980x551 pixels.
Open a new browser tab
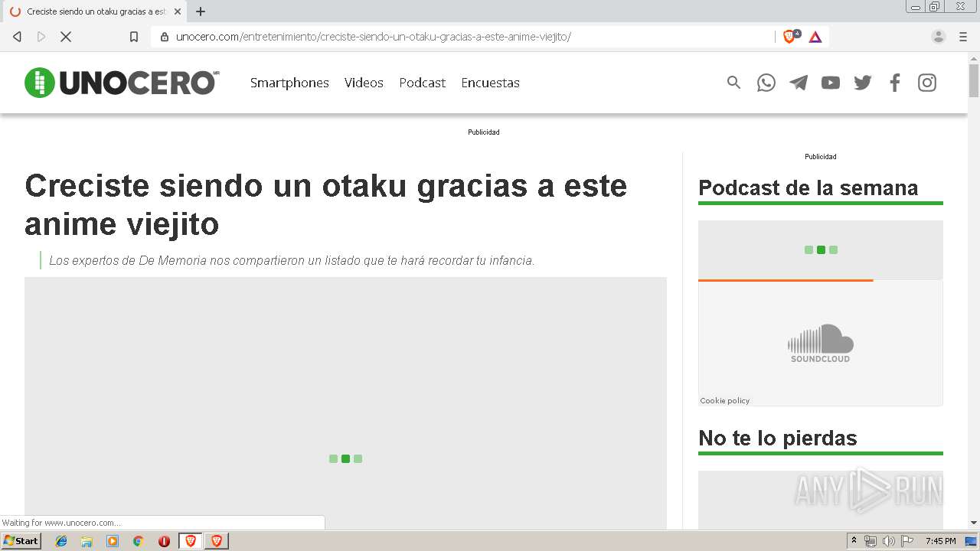pos(201,11)
